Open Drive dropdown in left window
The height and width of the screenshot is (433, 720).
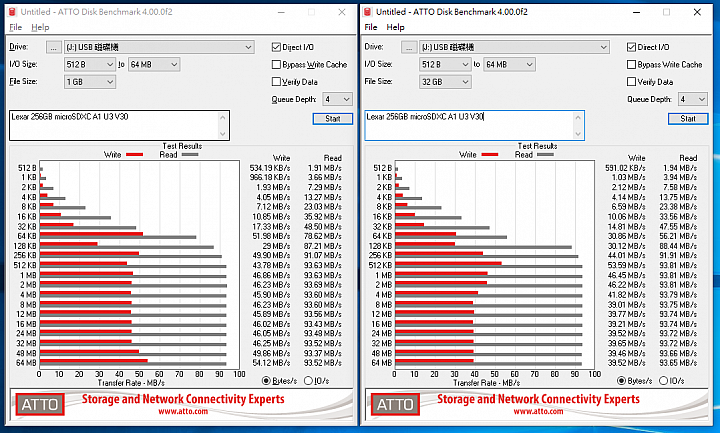point(159,47)
